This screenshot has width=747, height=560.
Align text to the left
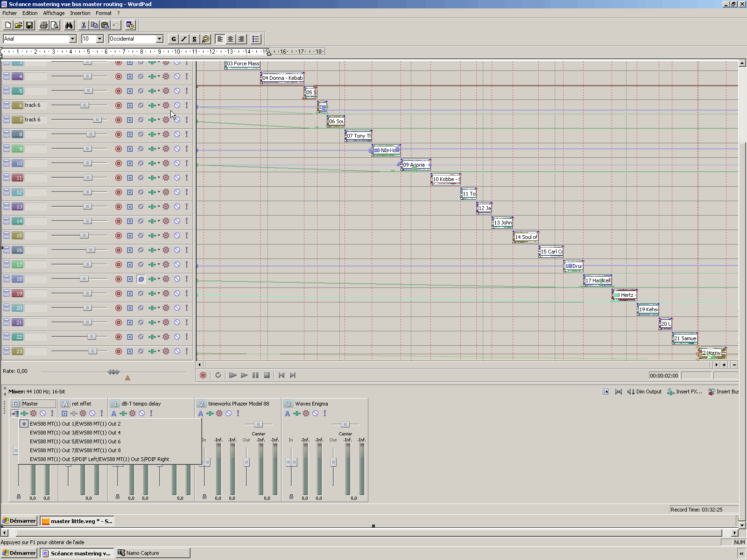tap(220, 39)
